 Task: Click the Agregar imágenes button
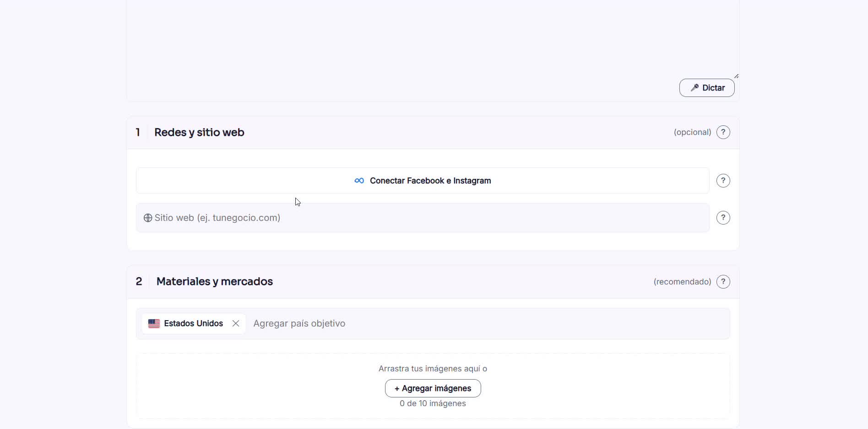(x=433, y=388)
